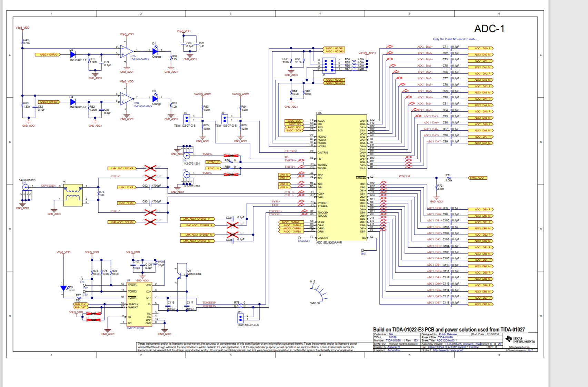The height and width of the screenshot is (387, 588).
Task: Click the T1 transformer symbol
Action: (x=73, y=195)
